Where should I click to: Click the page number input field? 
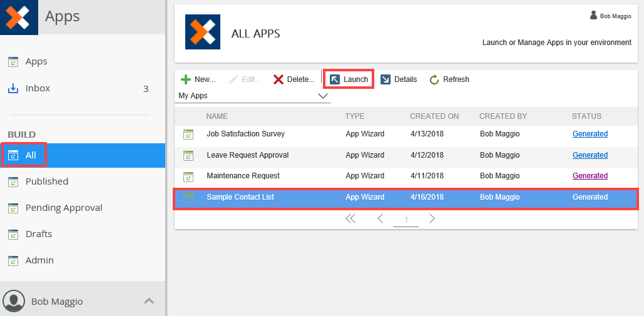click(406, 220)
